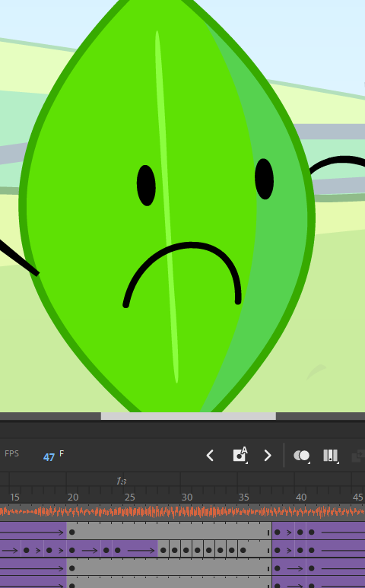The height and width of the screenshot is (588, 365).
Task: Select the leaf's left eye on stage
Action: pyautogui.click(x=146, y=186)
